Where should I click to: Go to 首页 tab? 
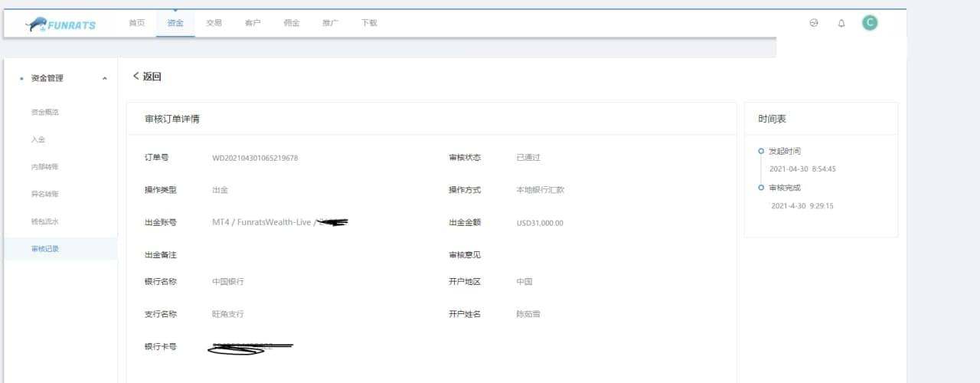click(137, 23)
